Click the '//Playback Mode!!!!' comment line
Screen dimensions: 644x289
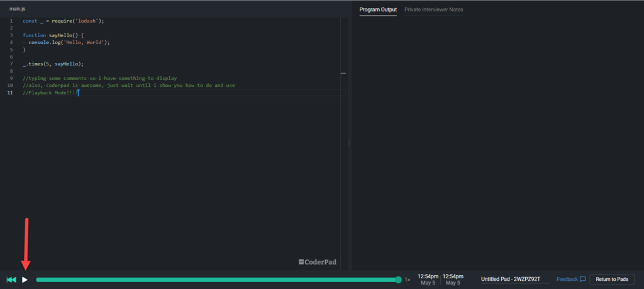pyautogui.click(x=50, y=93)
